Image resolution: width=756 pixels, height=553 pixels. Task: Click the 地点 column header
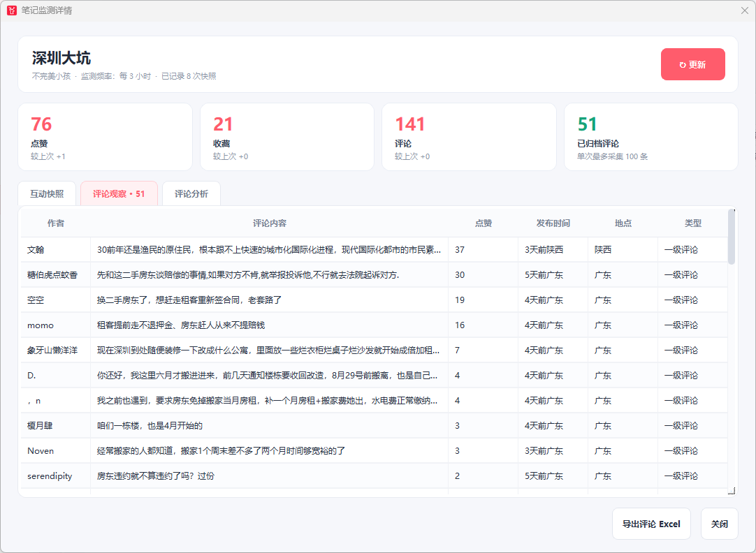(623, 223)
